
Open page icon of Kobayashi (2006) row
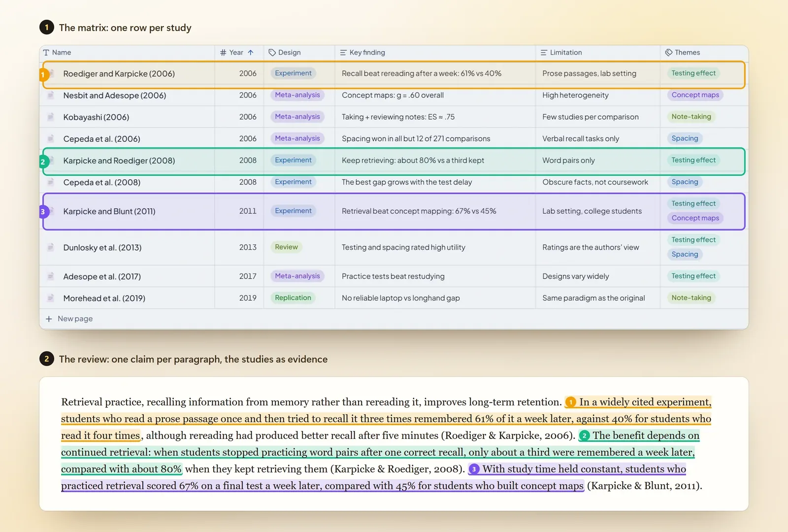coord(51,117)
